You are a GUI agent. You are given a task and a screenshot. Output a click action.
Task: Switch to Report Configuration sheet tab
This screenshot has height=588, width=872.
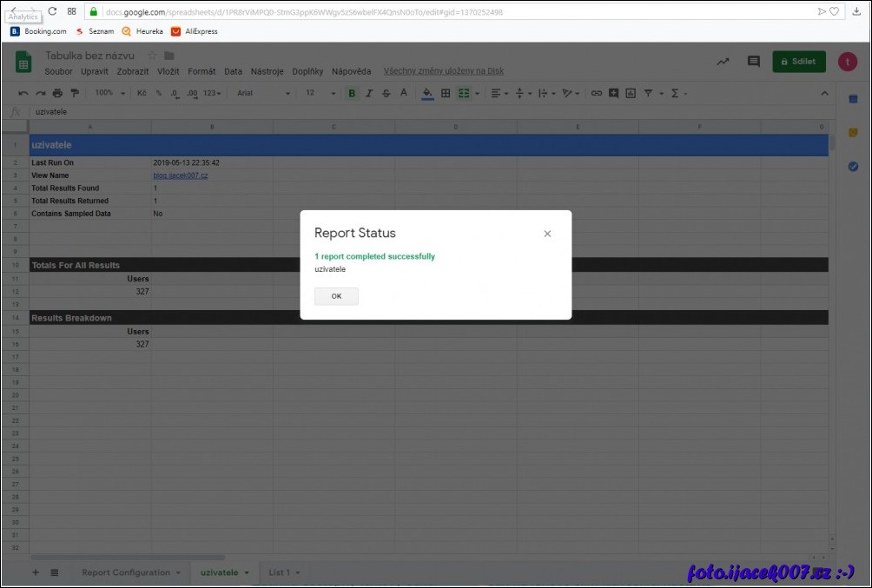[x=126, y=572]
